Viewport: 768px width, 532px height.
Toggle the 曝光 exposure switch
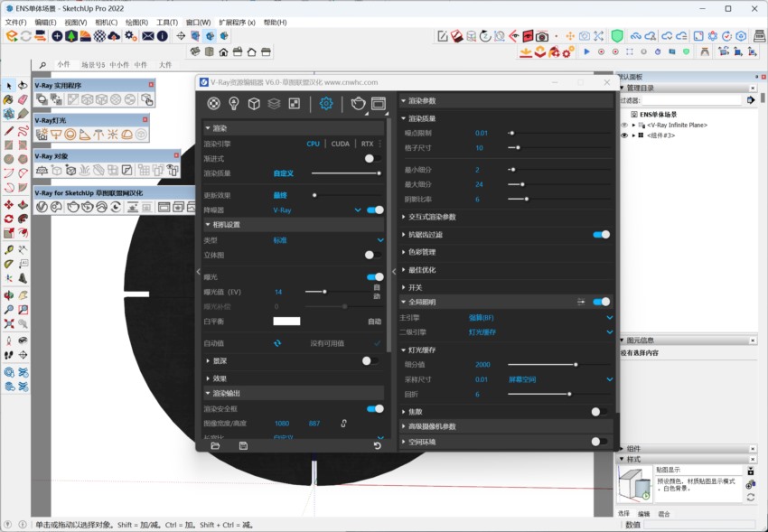(376, 277)
